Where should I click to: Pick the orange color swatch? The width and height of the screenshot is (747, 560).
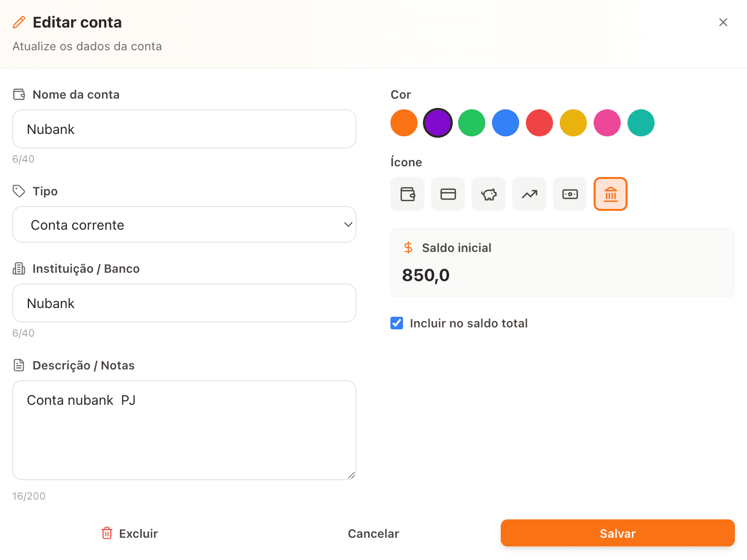(x=404, y=123)
